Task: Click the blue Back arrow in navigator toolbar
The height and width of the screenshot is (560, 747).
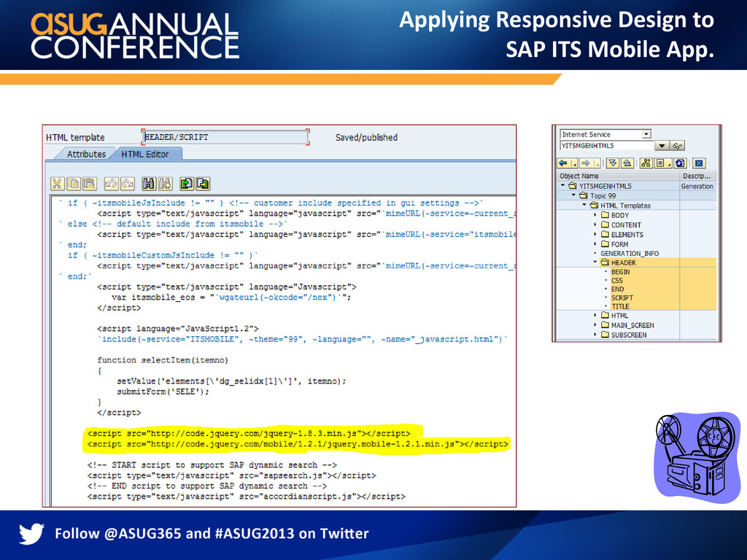Action: coord(563,163)
